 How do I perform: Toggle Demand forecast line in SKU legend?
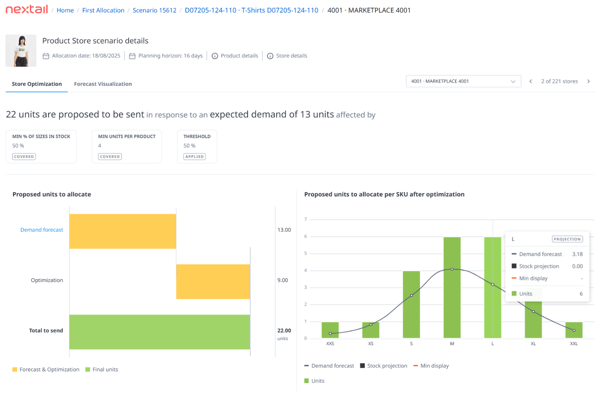point(329,366)
